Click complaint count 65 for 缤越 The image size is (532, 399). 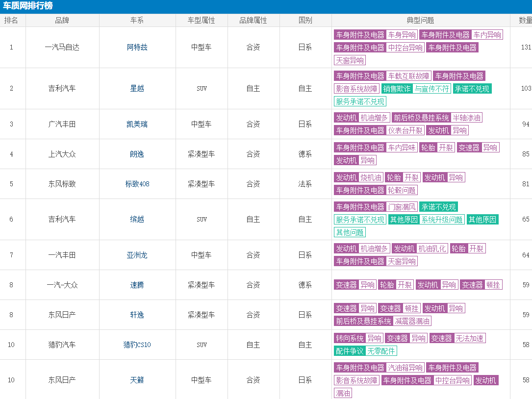(x=526, y=219)
